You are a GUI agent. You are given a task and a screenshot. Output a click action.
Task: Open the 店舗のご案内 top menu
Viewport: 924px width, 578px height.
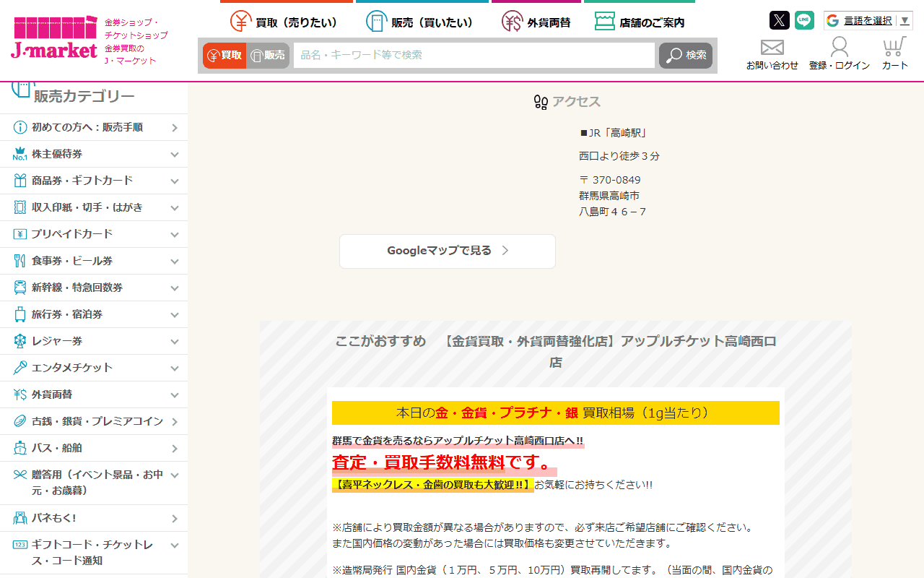(640, 22)
